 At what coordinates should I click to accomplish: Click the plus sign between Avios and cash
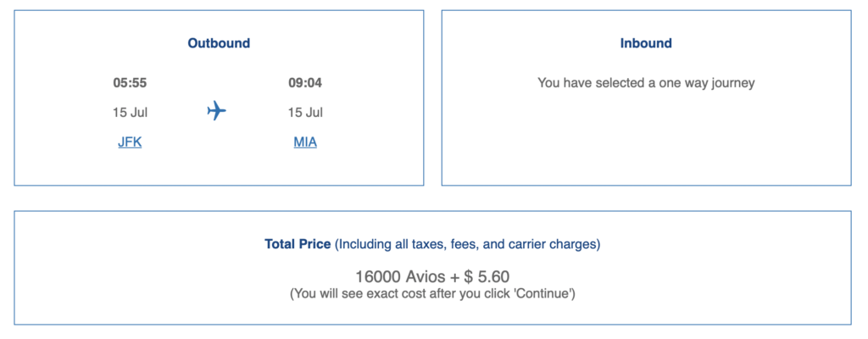point(451,276)
